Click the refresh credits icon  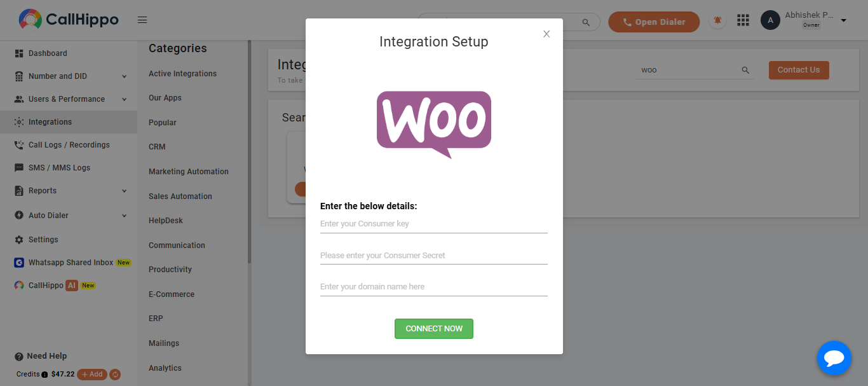click(115, 375)
